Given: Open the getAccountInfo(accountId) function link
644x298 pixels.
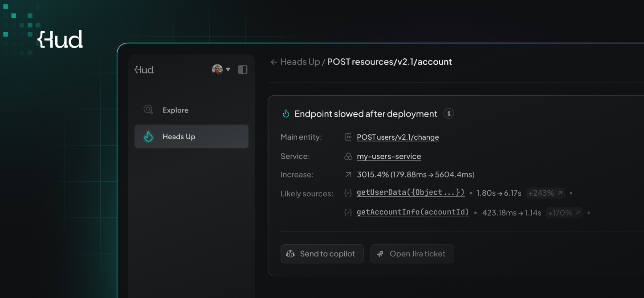Looking at the screenshot, I should 413,213.
